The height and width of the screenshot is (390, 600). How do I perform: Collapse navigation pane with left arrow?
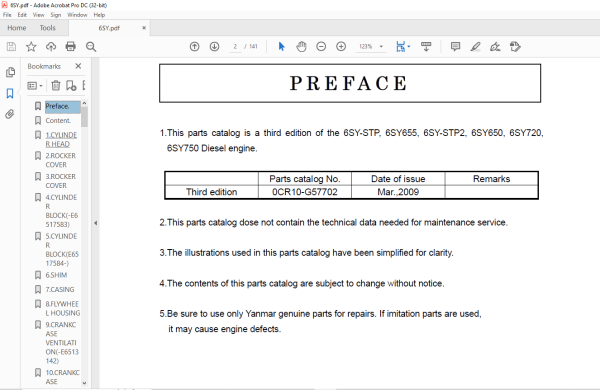pyautogui.click(x=96, y=223)
